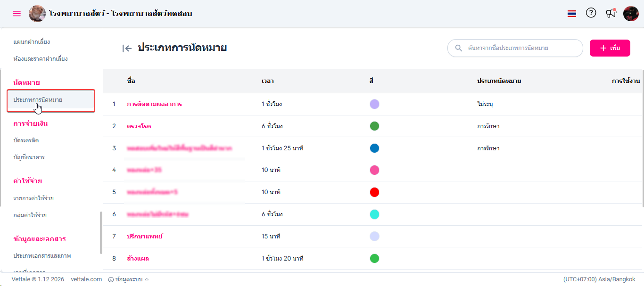Viewport: 644px width, 286px height.
Task: Click the 1 ชั่วโมง 20 นาที cell
Action: tap(282, 258)
